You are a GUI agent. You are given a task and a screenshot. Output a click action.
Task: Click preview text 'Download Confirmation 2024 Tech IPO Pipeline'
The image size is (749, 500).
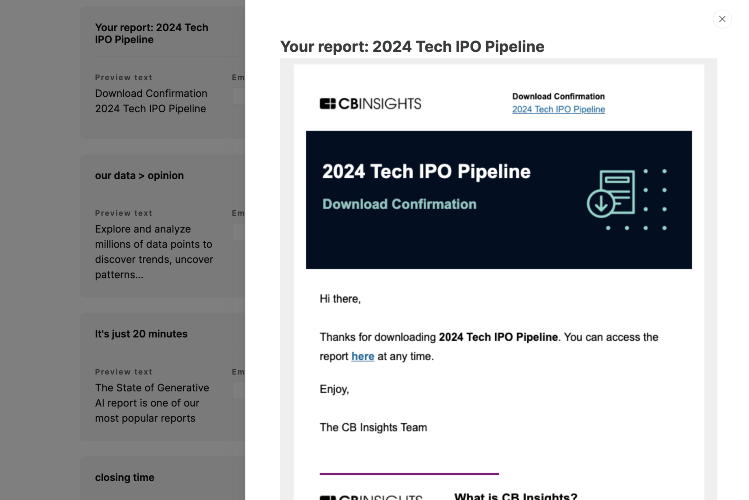pyautogui.click(x=151, y=101)
